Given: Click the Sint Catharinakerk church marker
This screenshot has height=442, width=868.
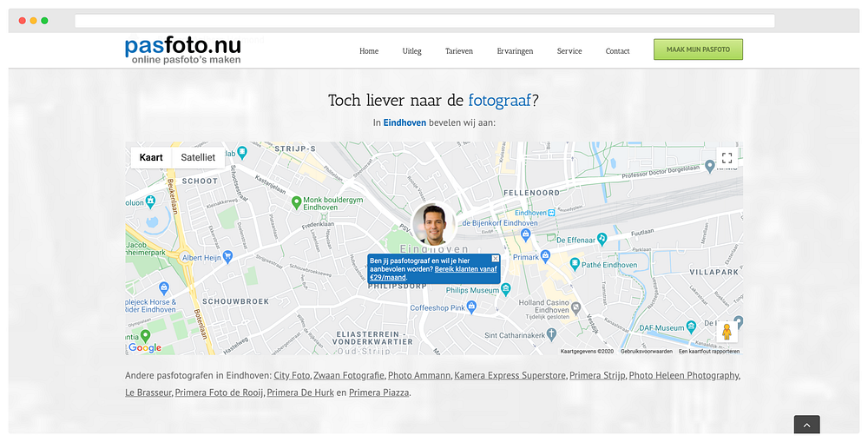Looking at the screenshot, I should 551,334.
